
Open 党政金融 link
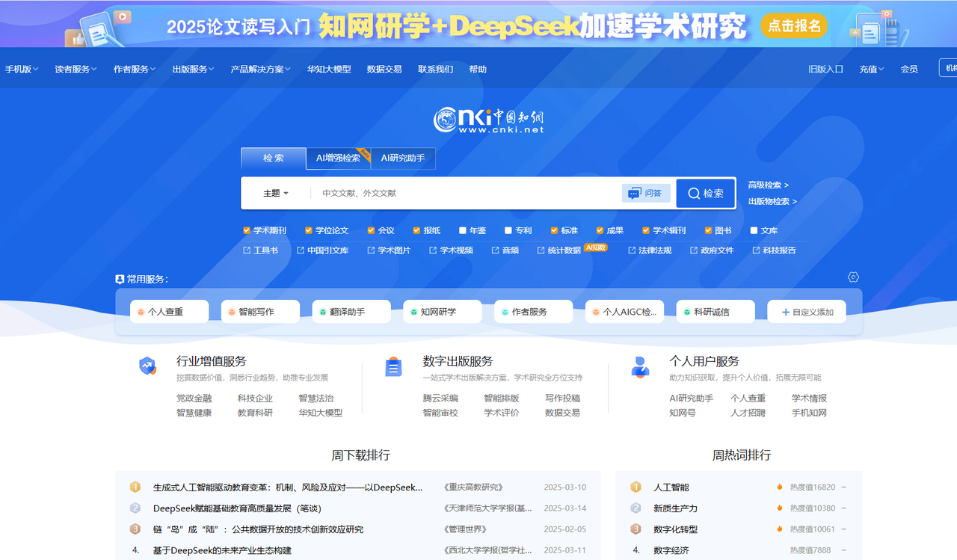[194, 399]
